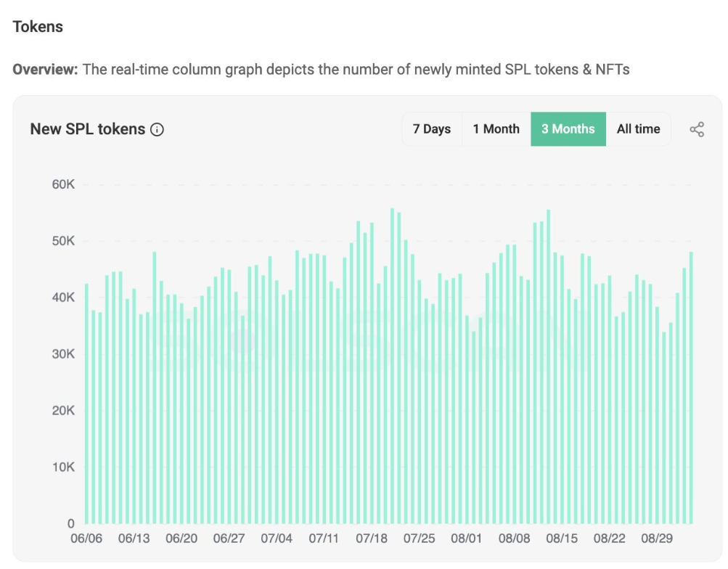Click the 60K y-axis label

tap(62, 185)
